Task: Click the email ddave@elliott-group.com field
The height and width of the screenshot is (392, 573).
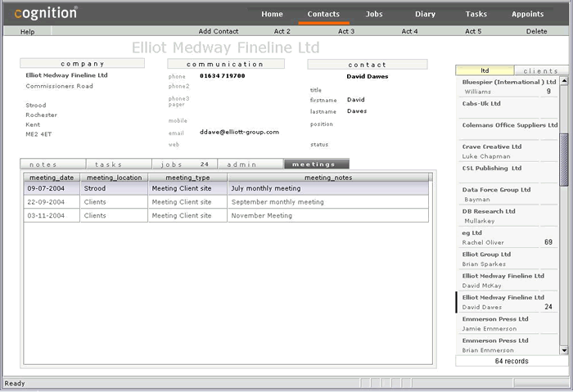Action: 239,133
